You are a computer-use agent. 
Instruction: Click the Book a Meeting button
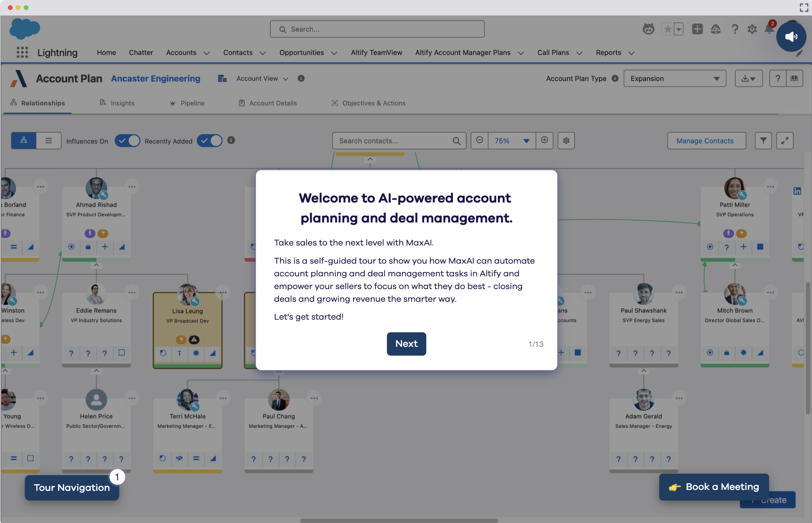point(714,487)
